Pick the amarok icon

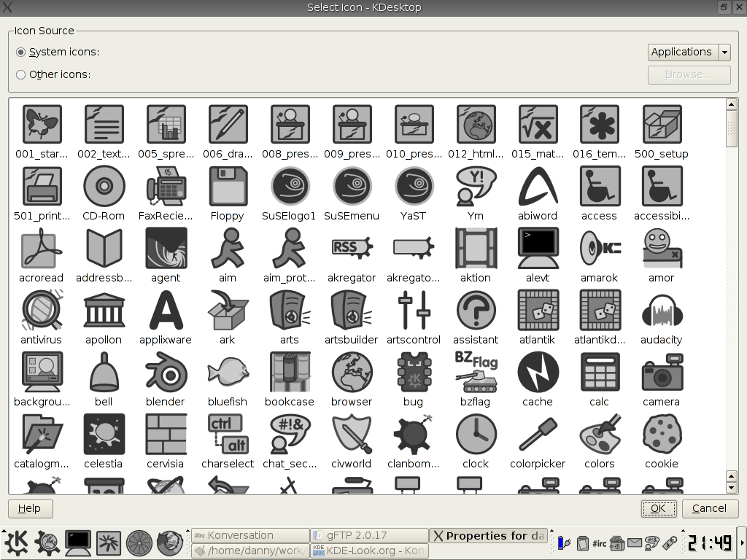coord(600,249)
